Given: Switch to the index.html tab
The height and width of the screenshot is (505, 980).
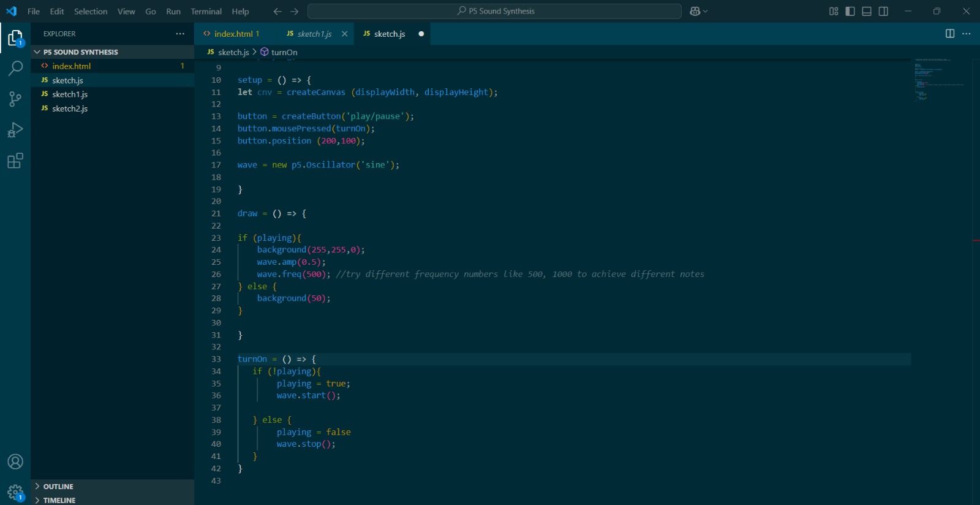Looking at the screenshot, I should [236, 34].
